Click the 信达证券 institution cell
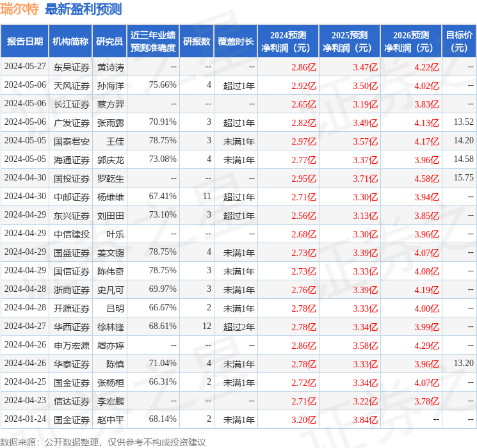 pyautogui.click(x=72, y=401)
